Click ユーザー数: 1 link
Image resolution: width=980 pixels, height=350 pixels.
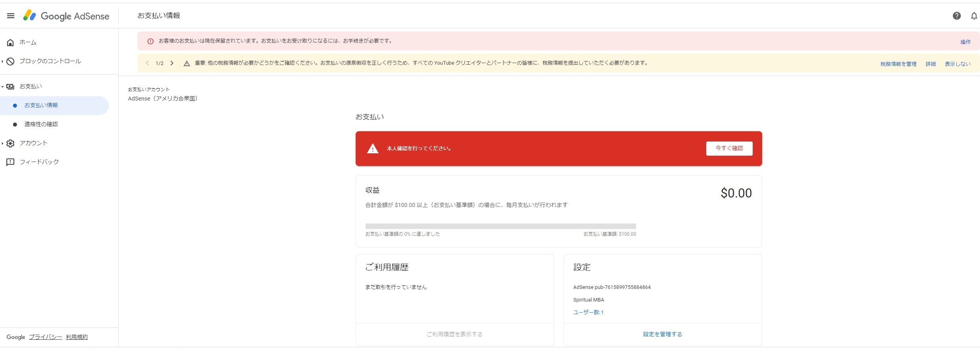[x=588, y=312]
